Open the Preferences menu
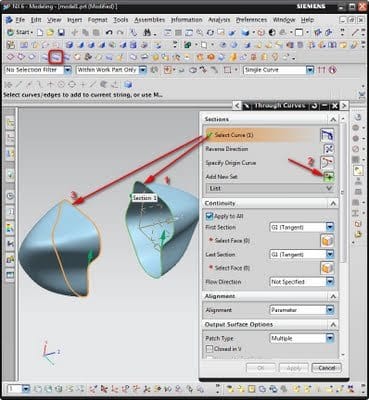Screen dimensions: 369x400 point(251,20)
